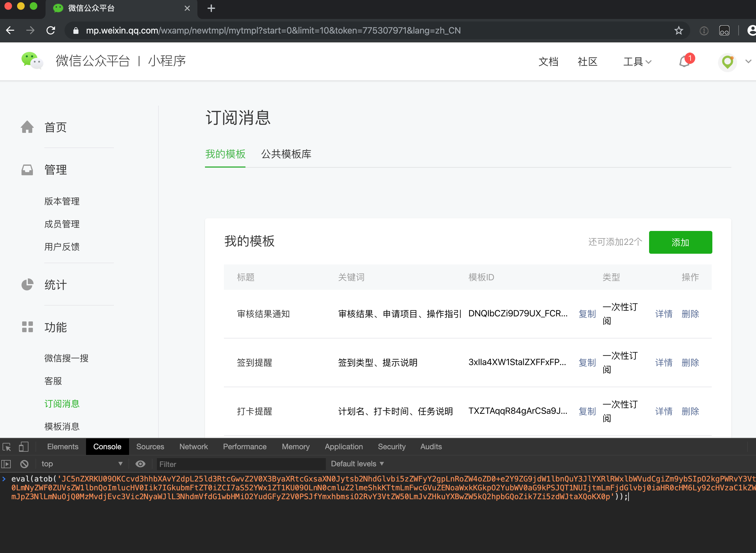756x553 pixels.
Task: Open the 工具 dropdown menu
Action: coord(637,62)
